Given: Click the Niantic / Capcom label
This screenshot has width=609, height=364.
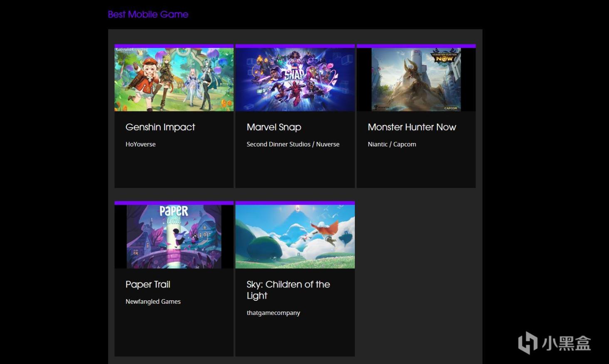Looking at the screenshot, I should point(392,144).
